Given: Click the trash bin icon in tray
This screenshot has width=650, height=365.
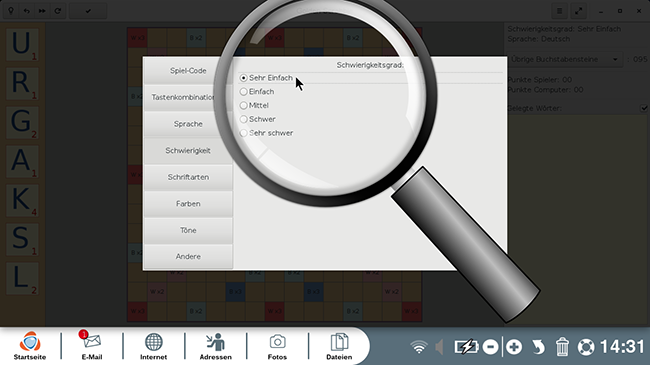Looking at the screenshot, I should pos(562,347).
